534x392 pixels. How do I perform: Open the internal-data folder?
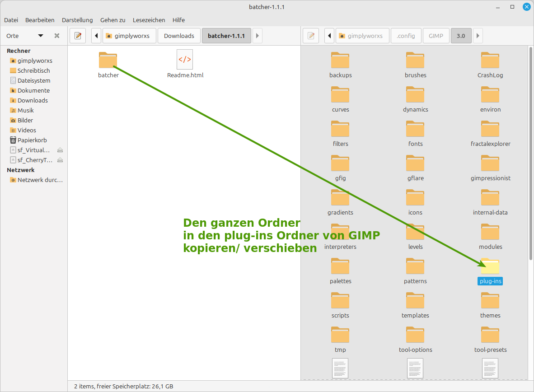(490, 197)
